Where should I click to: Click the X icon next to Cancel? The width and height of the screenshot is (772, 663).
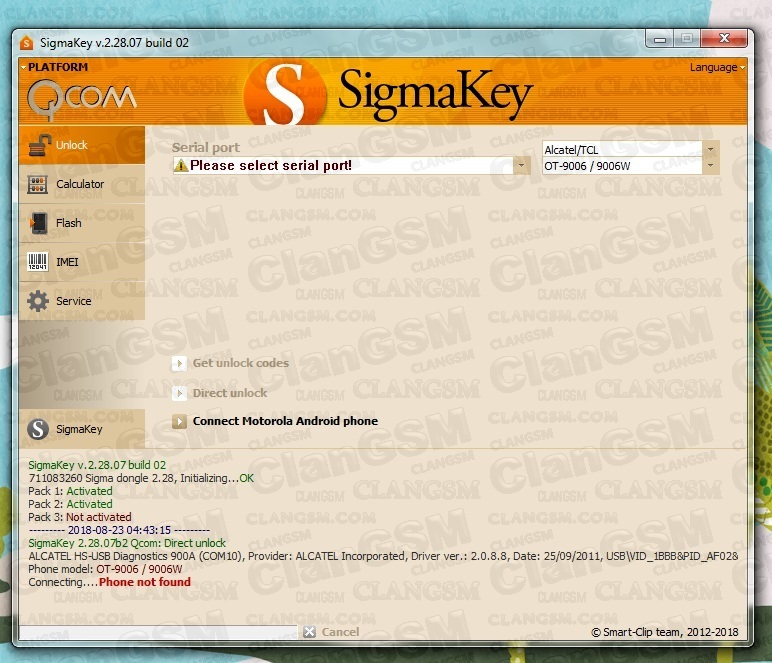click(x=310, y=632)
